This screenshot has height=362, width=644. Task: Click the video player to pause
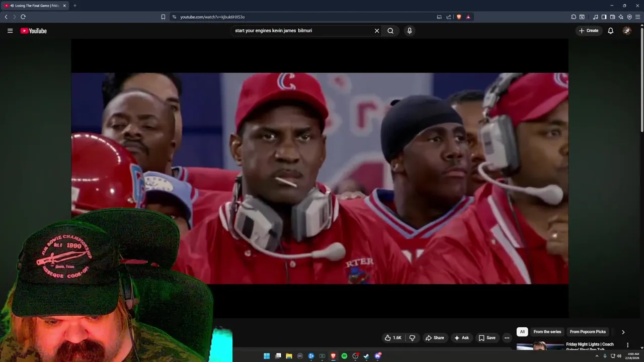319,178
